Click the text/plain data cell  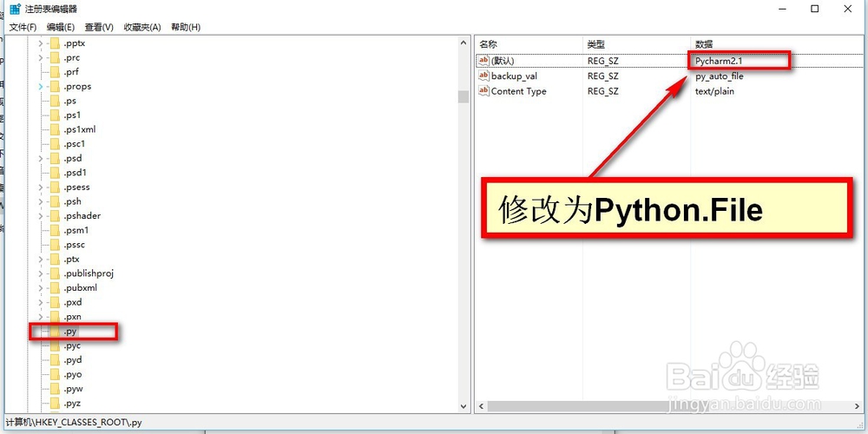pos(714,91)
